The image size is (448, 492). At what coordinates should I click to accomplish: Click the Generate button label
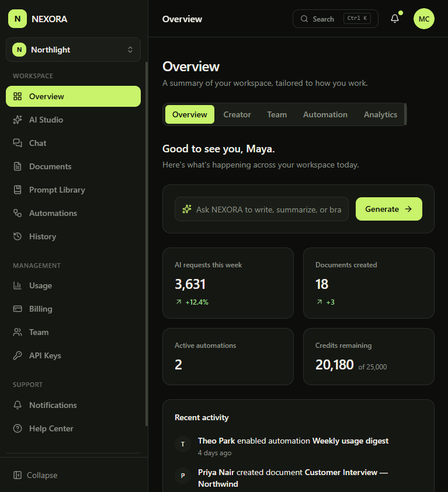click(x=382, y=209)
